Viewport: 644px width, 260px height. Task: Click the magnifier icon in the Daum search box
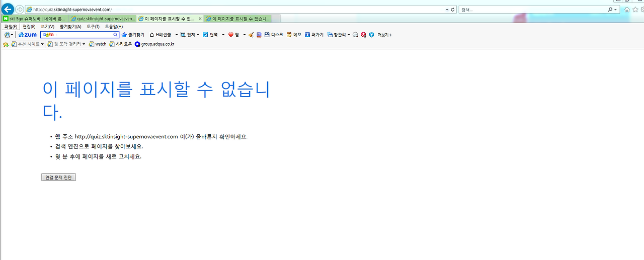pyautogui.click(x=115, y=35)
